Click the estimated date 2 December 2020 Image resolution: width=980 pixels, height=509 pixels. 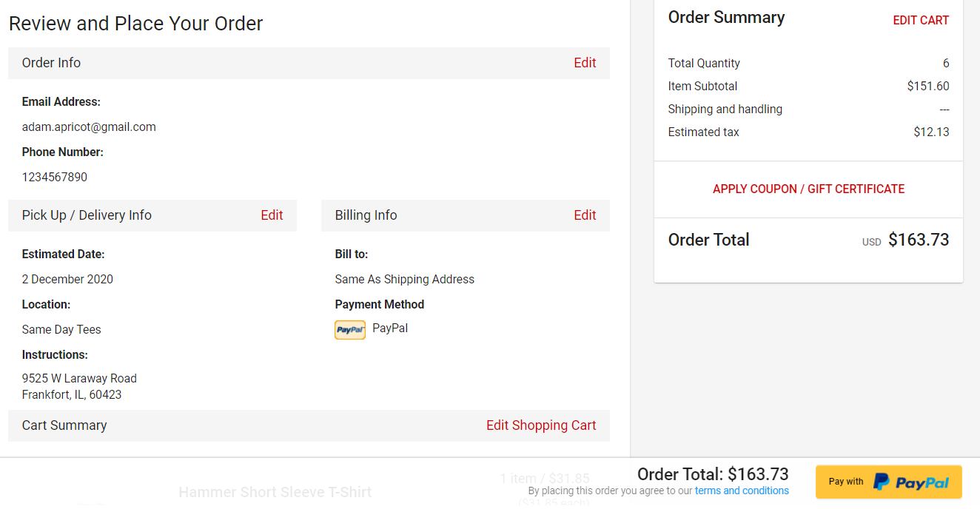pyautogui.click(x=67, y=279)
